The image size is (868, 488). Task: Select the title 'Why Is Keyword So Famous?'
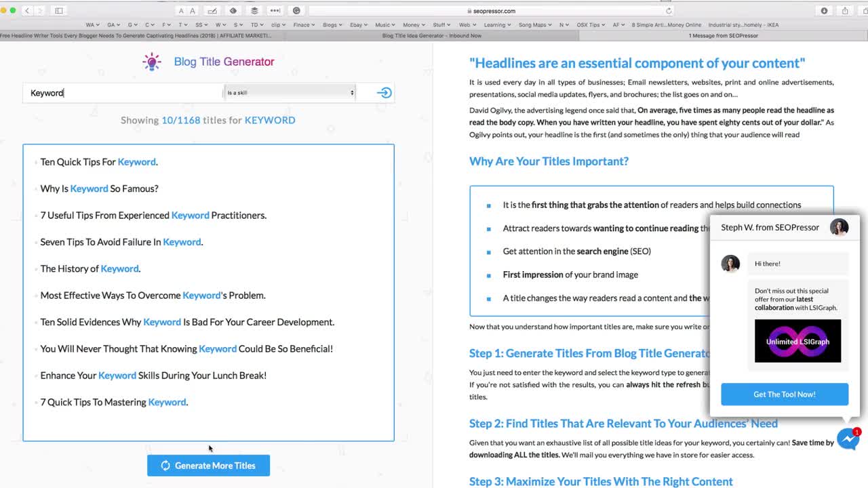coord(99,188)
